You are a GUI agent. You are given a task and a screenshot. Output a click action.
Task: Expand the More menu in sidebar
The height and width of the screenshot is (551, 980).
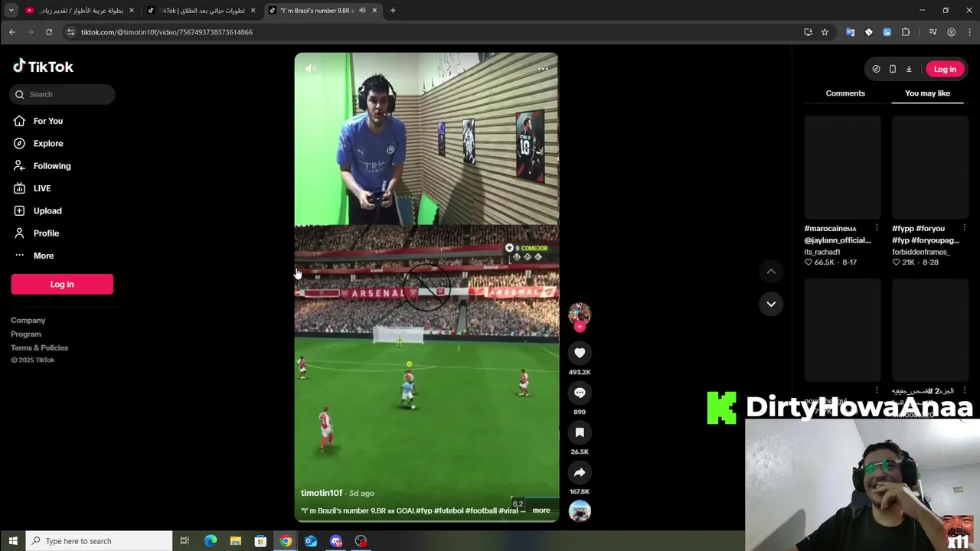tap(44, 256)
